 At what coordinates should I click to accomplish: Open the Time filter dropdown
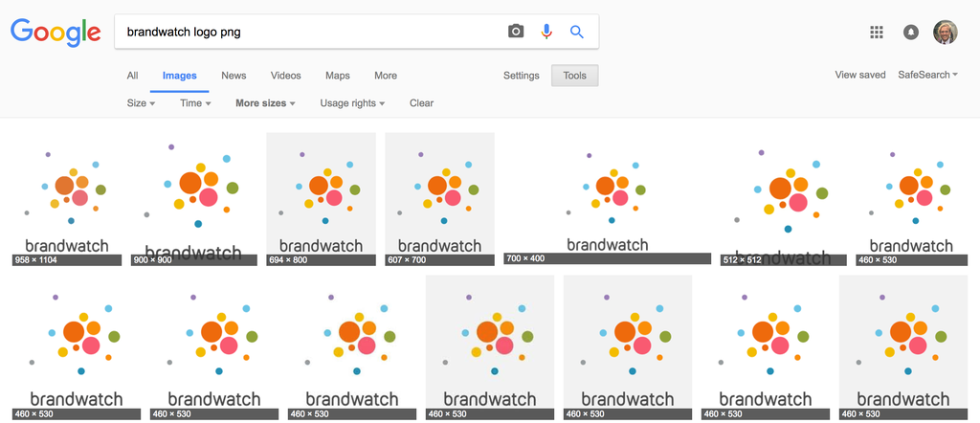[x=195, y=103]
